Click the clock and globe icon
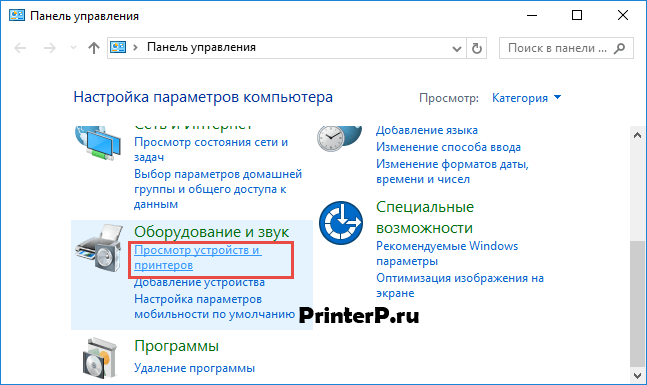Viewport: 647px width, 385px height. (x=339, y=139)
